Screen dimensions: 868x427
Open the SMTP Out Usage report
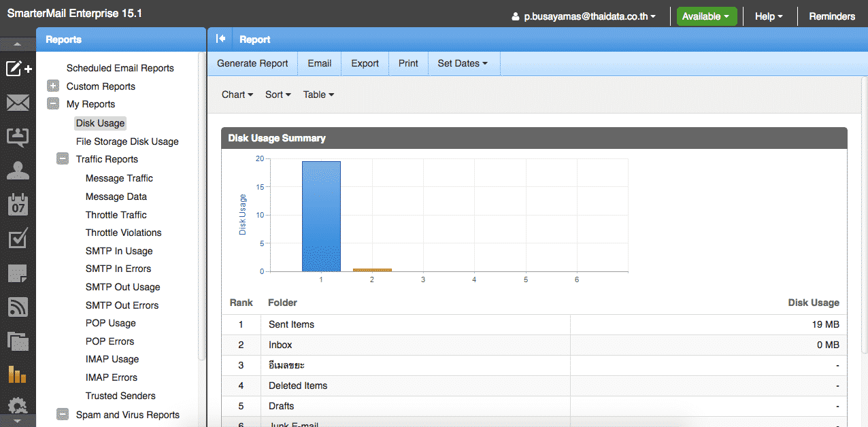(123, 287)
